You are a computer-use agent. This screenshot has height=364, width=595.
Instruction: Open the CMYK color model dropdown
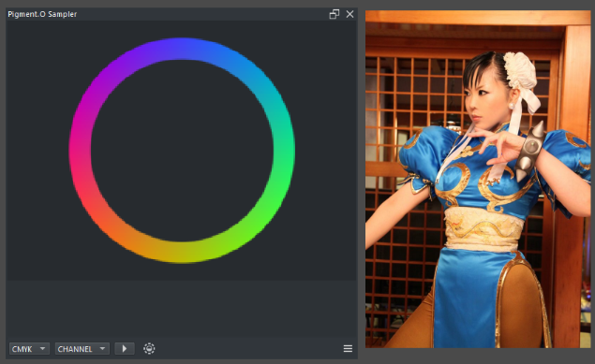(x=29, y=348)
